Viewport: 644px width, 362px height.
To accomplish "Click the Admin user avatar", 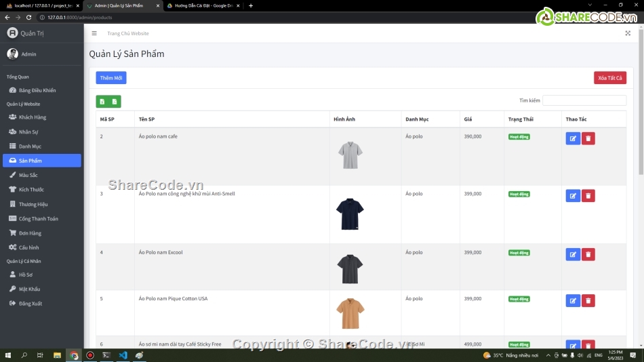I will pos(12,54).
